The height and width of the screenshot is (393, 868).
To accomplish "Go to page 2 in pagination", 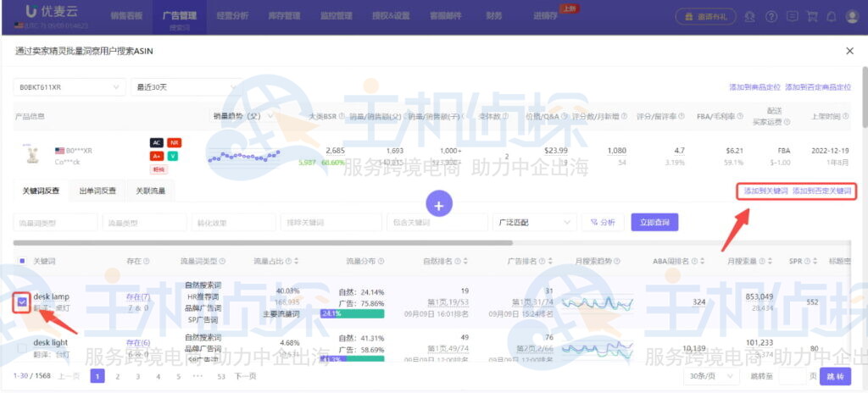I will pyautogui.click(x=117, y=376).
